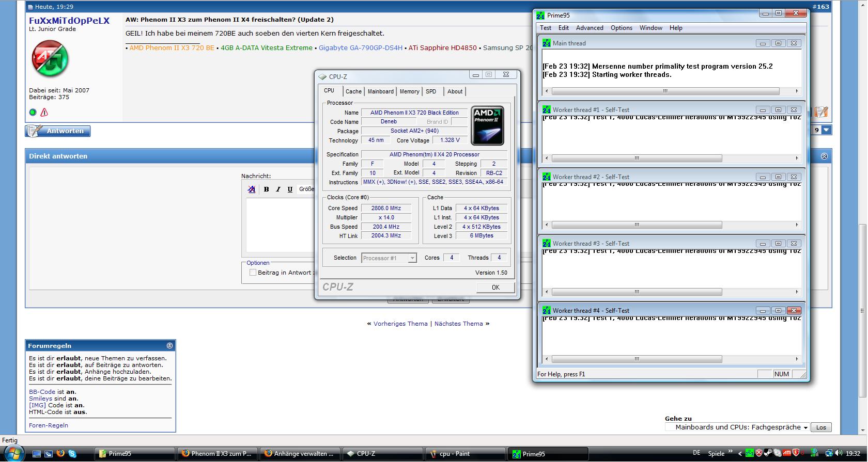Click Prime95 green tray icon

(x=750, y=453)
